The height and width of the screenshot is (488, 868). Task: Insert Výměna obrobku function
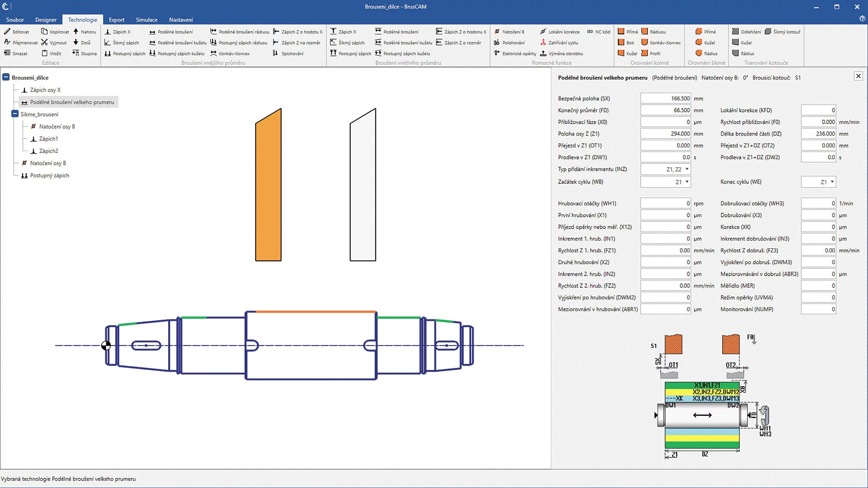pyautogui.click(x=561, y=53)
